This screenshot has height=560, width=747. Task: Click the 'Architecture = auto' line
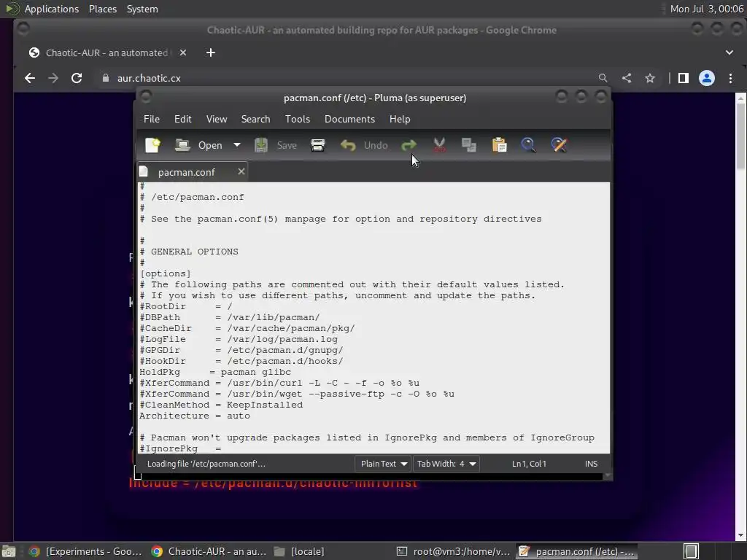pyautogui.click(x=194, y=416)
